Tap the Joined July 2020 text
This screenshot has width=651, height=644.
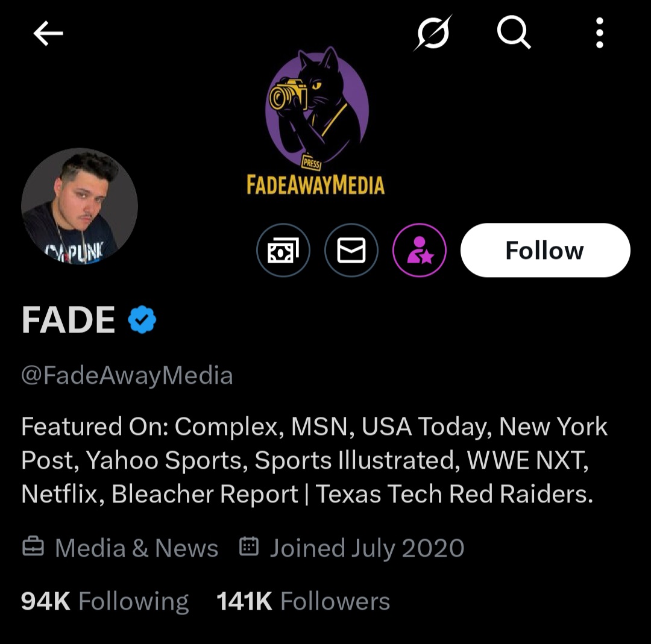366,548
